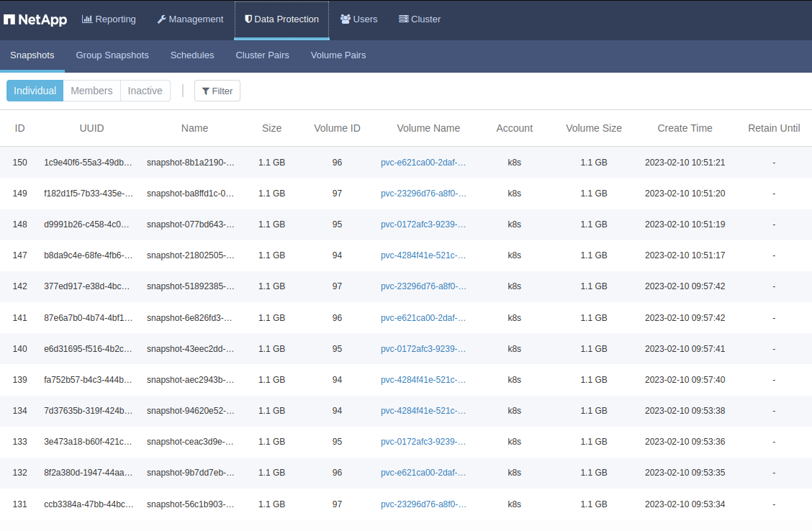Screen dimensions: 812x531
Task: Open the Users menu
Action: tap(359, 19)
